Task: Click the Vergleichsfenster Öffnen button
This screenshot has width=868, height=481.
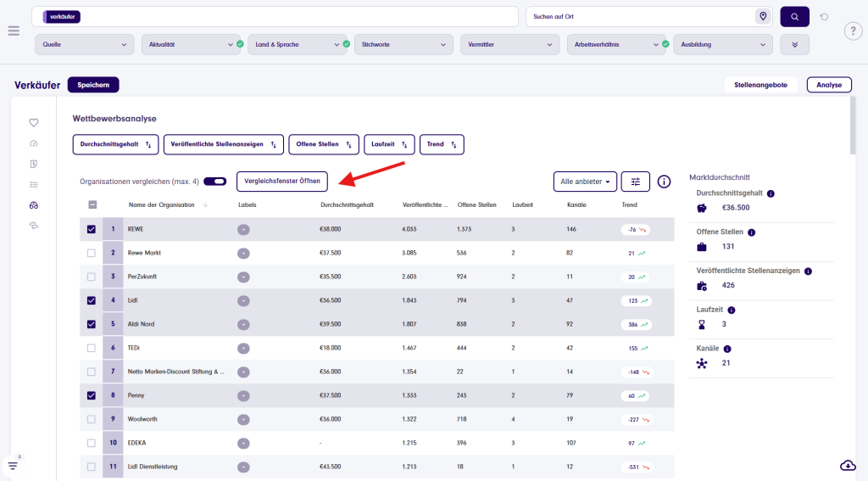Action: (281, 181)
